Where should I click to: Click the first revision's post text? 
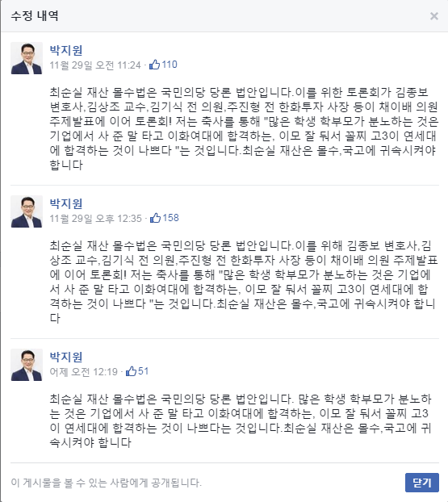coord(244,128)
